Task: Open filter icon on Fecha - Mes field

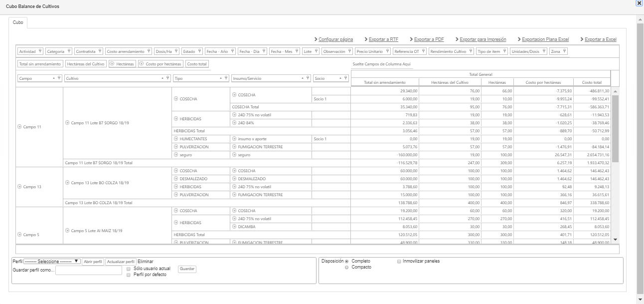Action: tap(297, 51)
